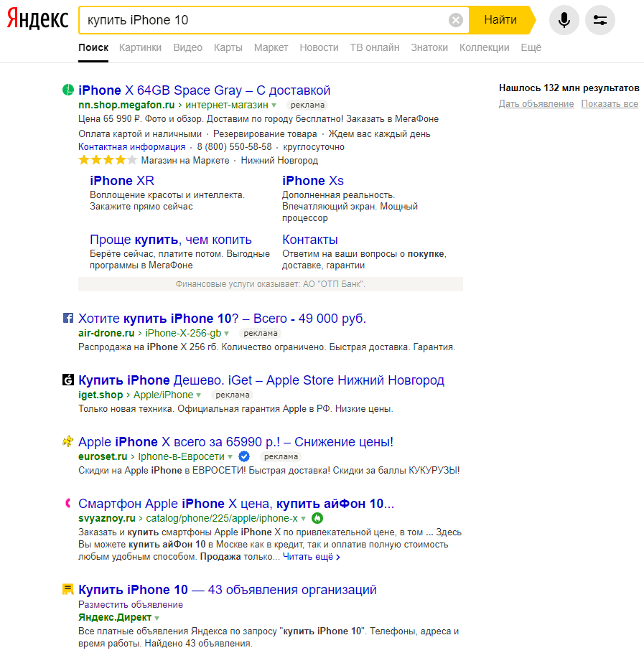Switch to the Картинки tab
644x658 pixels.
click(x=140, y=48)
